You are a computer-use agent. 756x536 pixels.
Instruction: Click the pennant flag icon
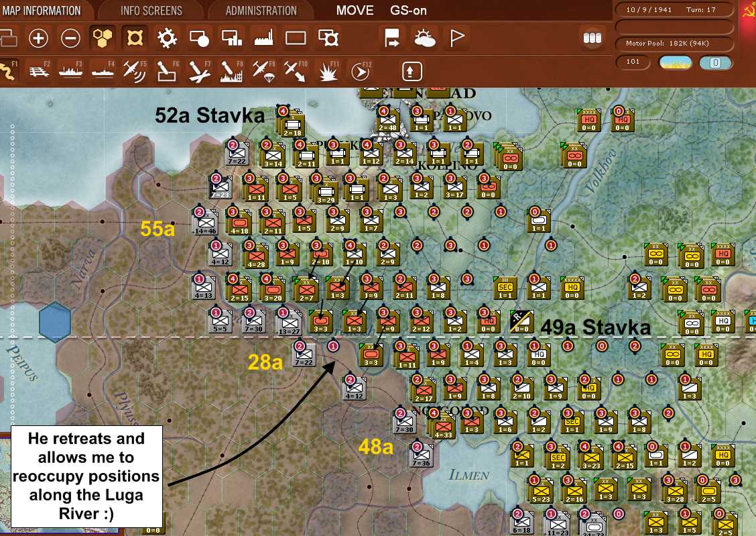[456, 38]
